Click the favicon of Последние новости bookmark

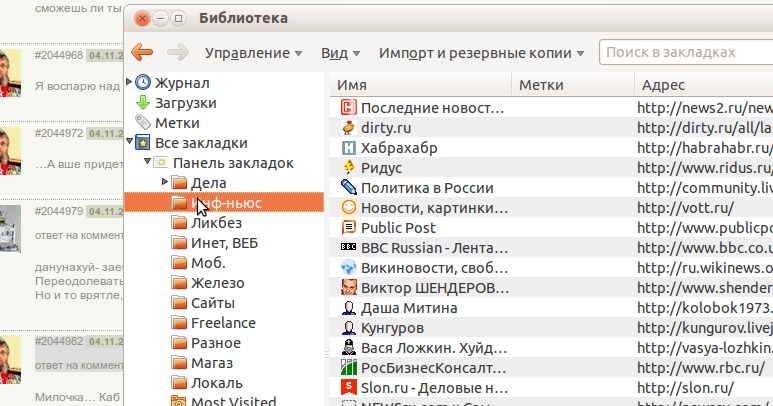tap(349, 107)
